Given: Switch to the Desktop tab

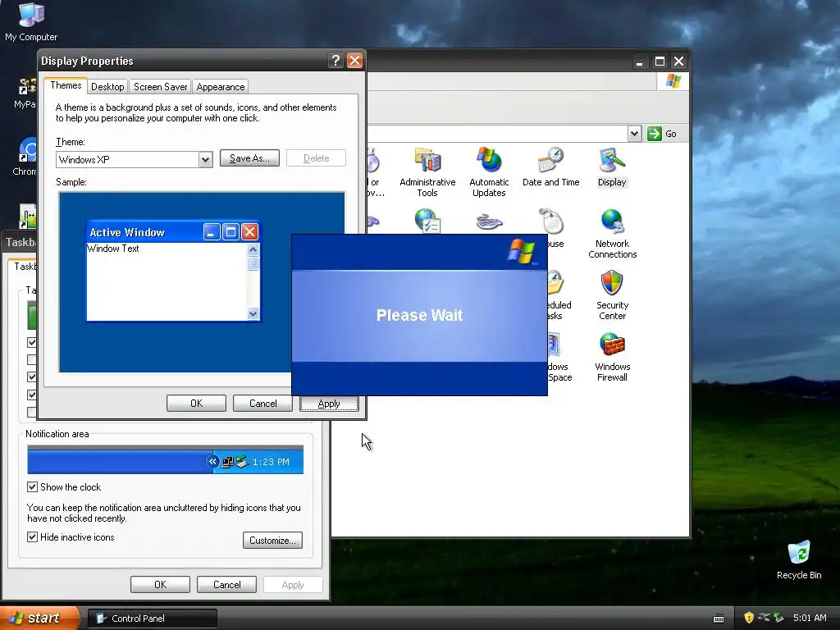Looking at the screenshot, I should click(x=107, y=87).
